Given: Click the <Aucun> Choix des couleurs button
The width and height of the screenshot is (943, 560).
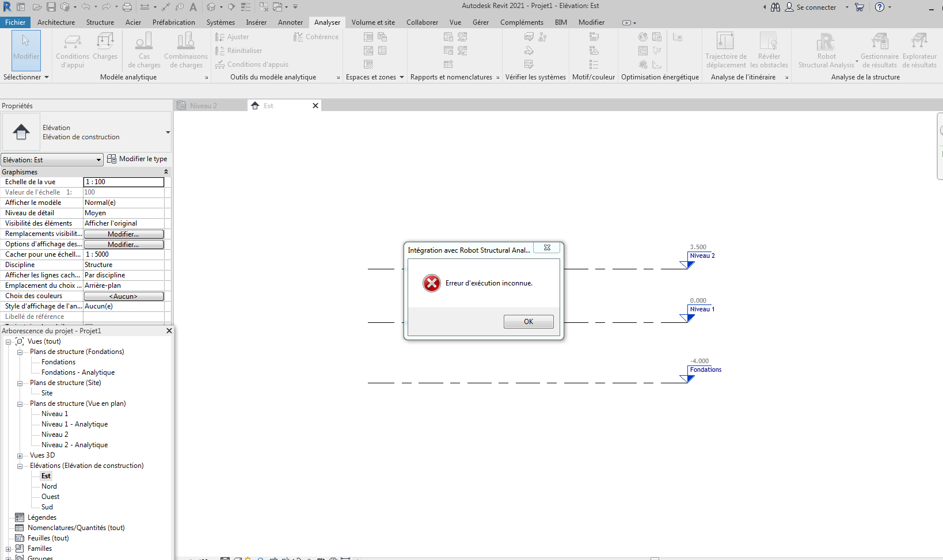Looking at the screenshot, I should pyautogui.click(x=124, y=296).
